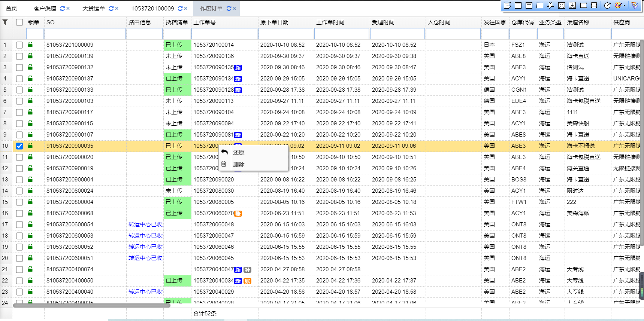Click the green lock icon in row 1
This screenshot has width=644, height=321.
(x=30, y=45)
